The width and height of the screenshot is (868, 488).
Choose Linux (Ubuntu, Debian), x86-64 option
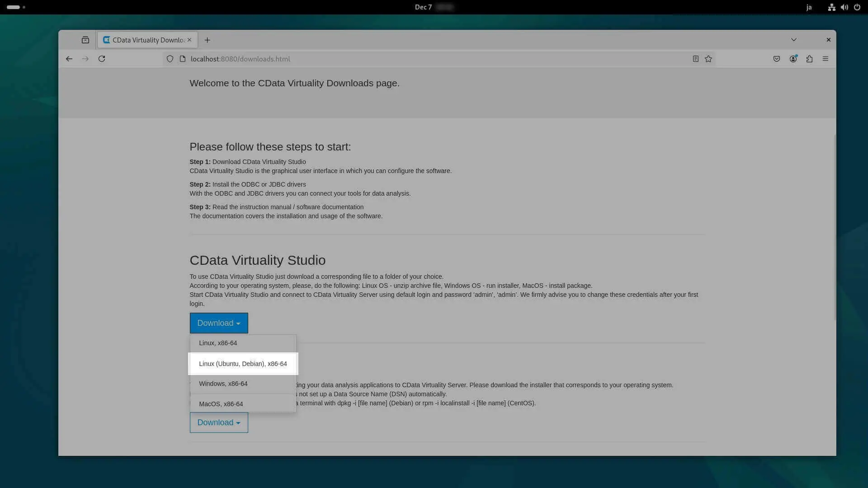243,364
